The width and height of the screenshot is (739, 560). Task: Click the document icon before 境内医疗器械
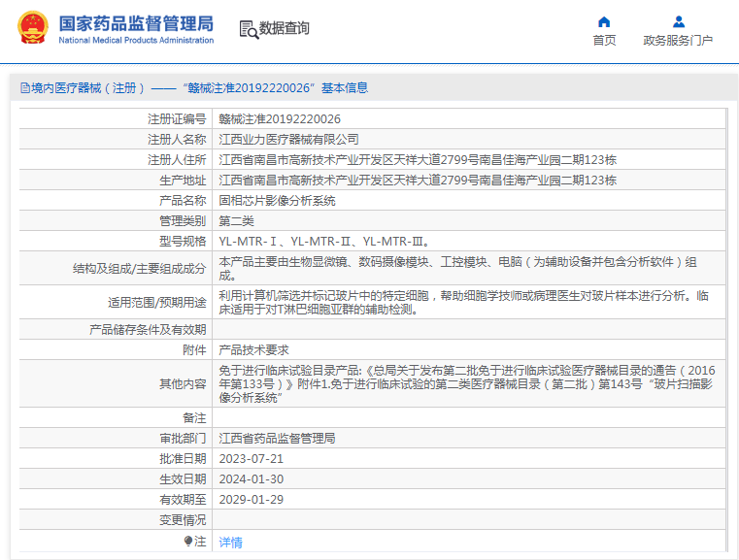(x=25, y=88)
